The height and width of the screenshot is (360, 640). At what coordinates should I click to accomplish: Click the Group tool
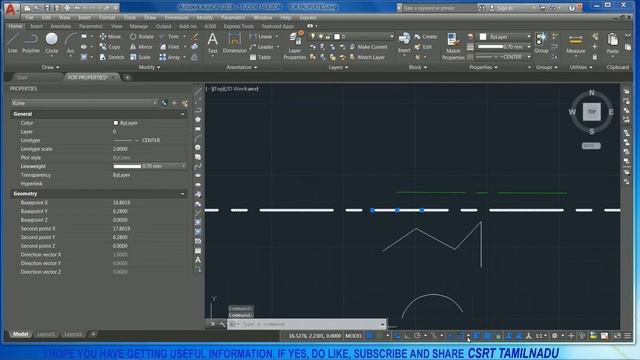(541, 43)
